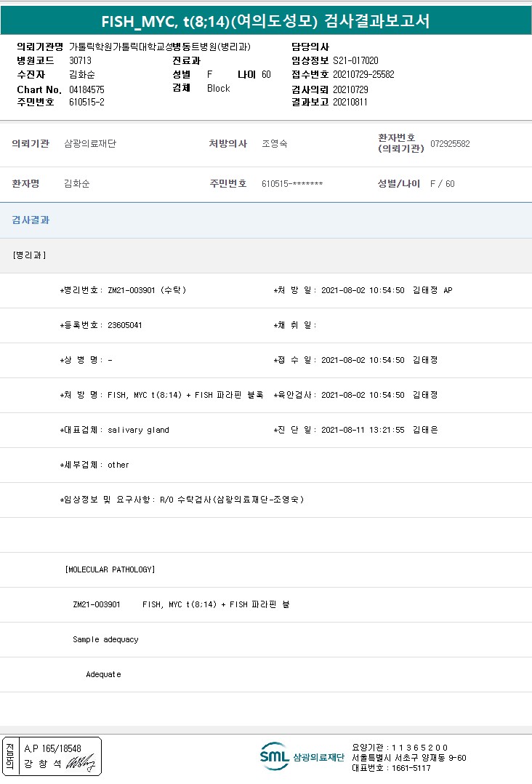The width and height of the screenshot is (532, 784).
Task: Click the 대표검체 salivary gland entry
Action: pyautogui.click(x=138, y=430)
